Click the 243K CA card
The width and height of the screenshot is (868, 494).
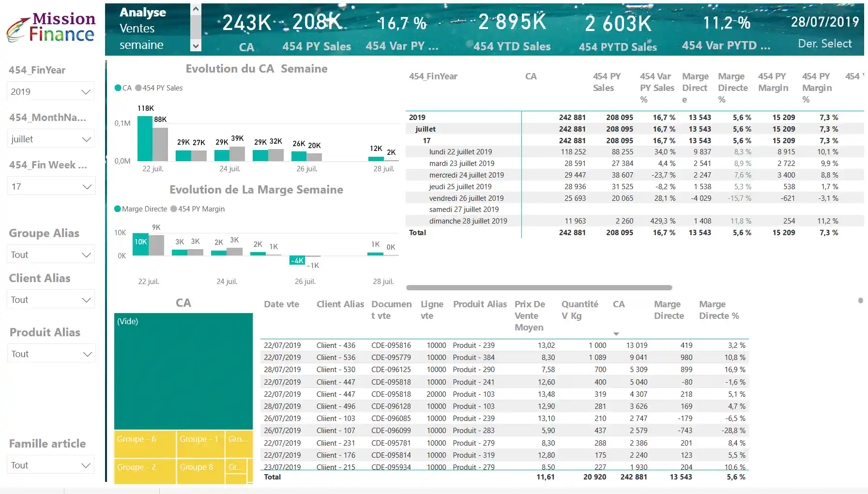tap(246, 31)
